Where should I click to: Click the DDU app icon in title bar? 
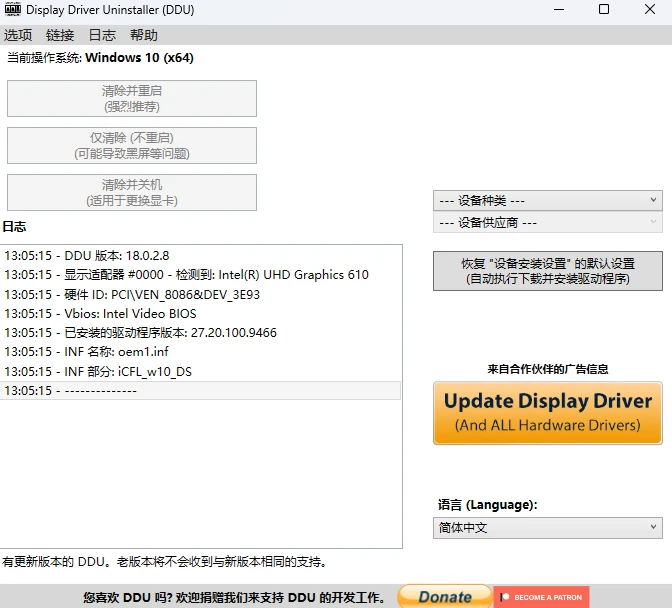(13, 9)
